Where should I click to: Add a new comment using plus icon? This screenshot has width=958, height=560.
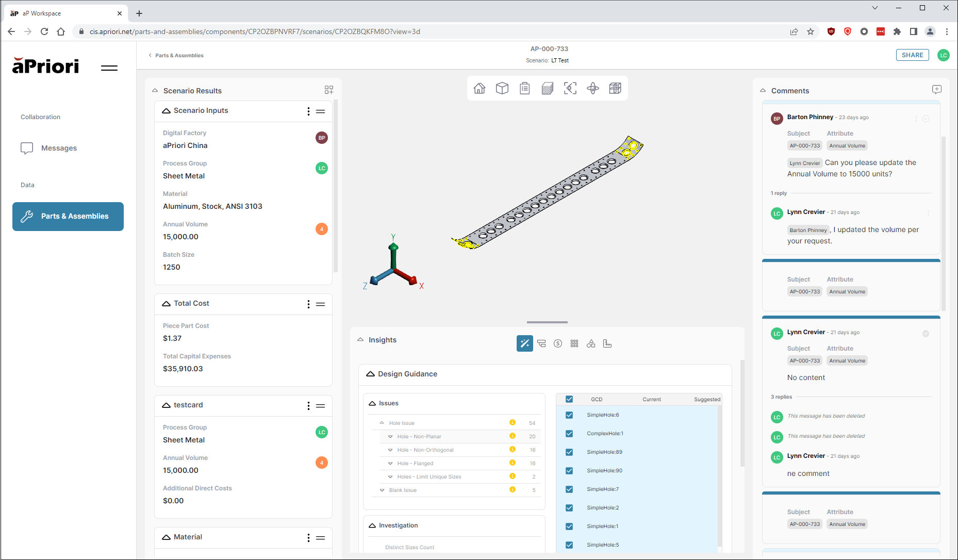coord(937,90)
